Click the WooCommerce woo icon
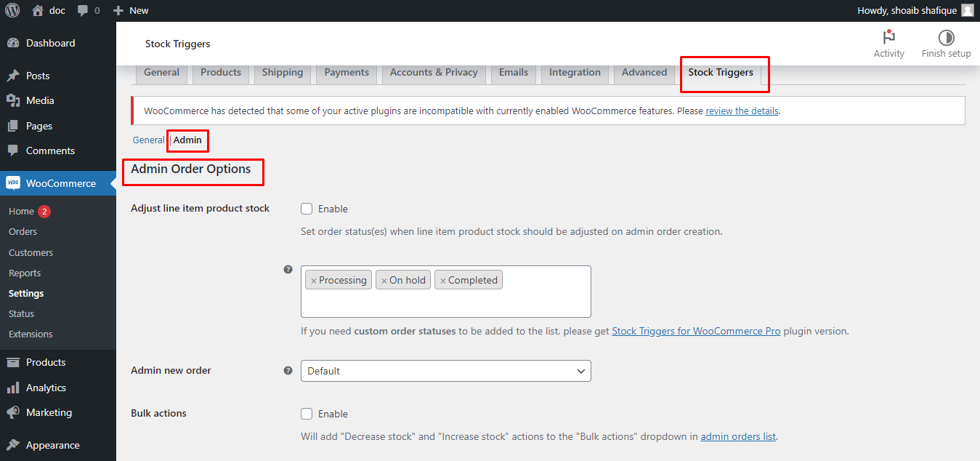Viewport: 980px width, 461px height. [13, 183]
